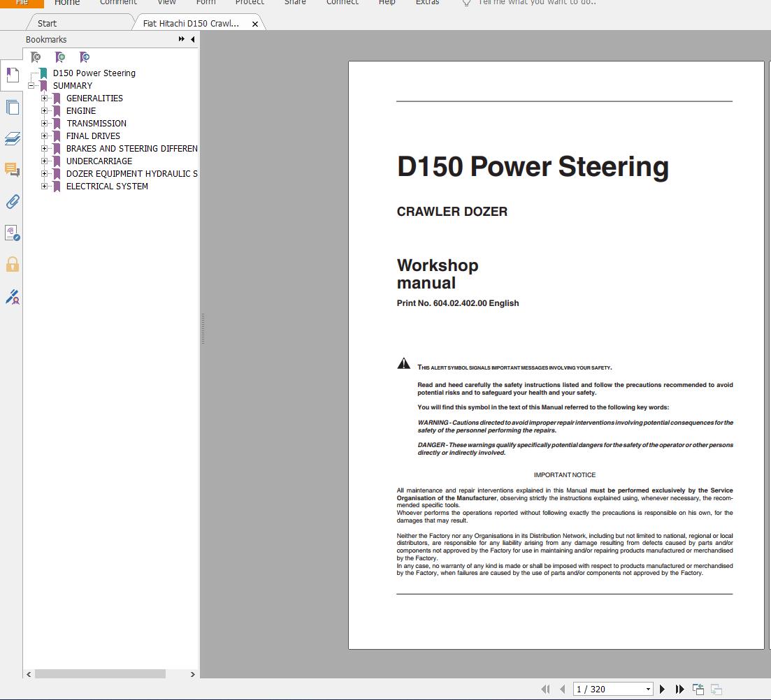This screenshot has width=771, height=700.
Task: Expand the ENGINE bookmark node
Action: point(44,111)
